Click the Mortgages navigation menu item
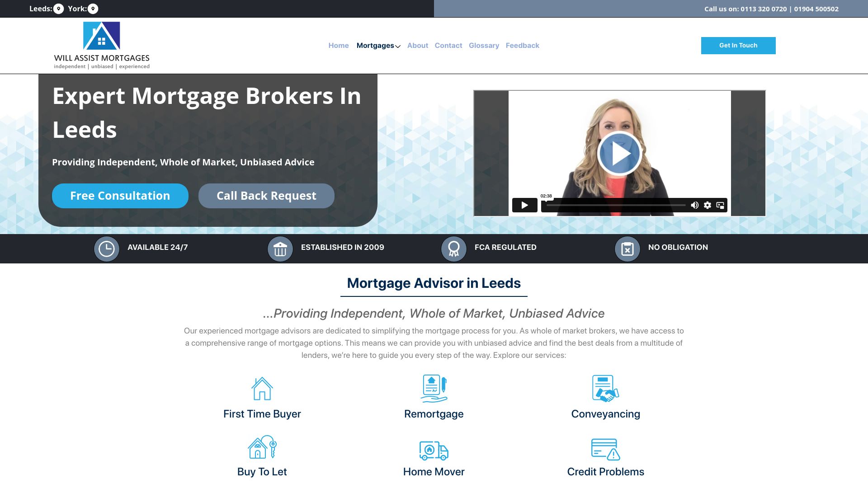The height and width of the screenshot is (488, 868). click(x=378, y=45)
